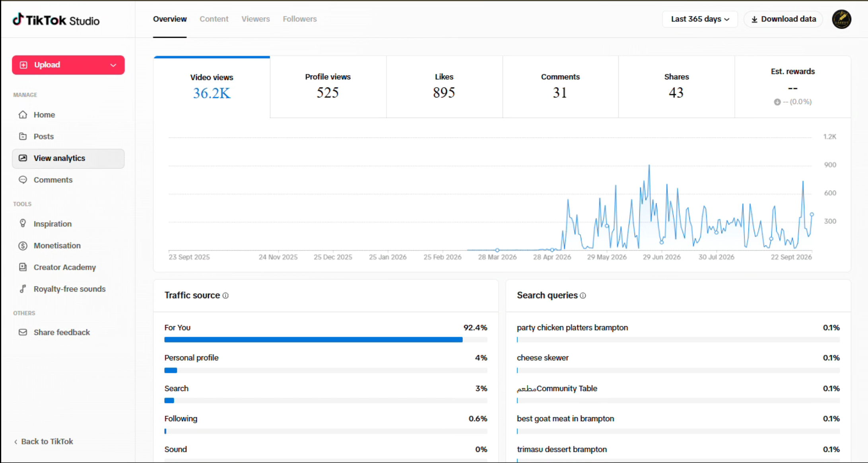Image resolution: width=868 pixels, height=463 pixels.
Task: Click the Following traffic source row
Action: tap(326, 424)
